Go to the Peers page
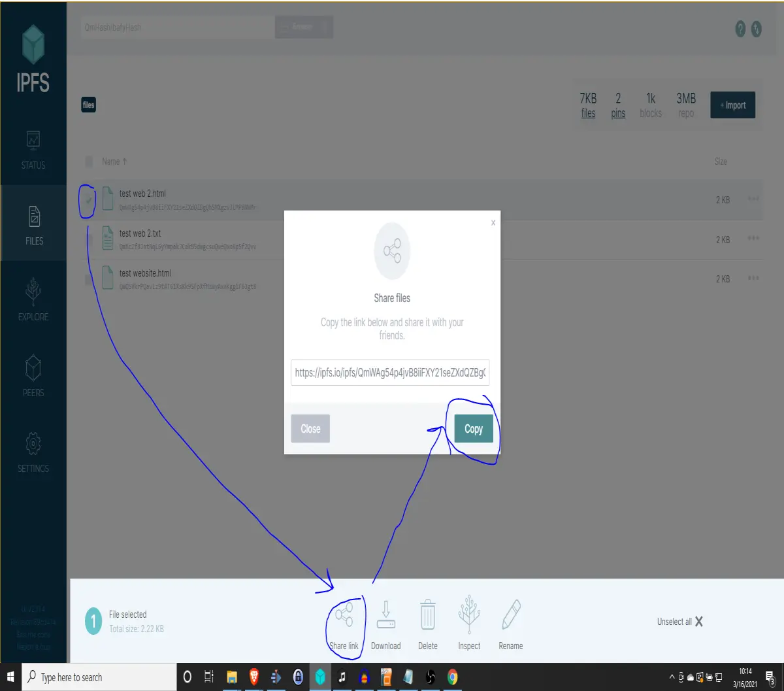 pos(33,375)
